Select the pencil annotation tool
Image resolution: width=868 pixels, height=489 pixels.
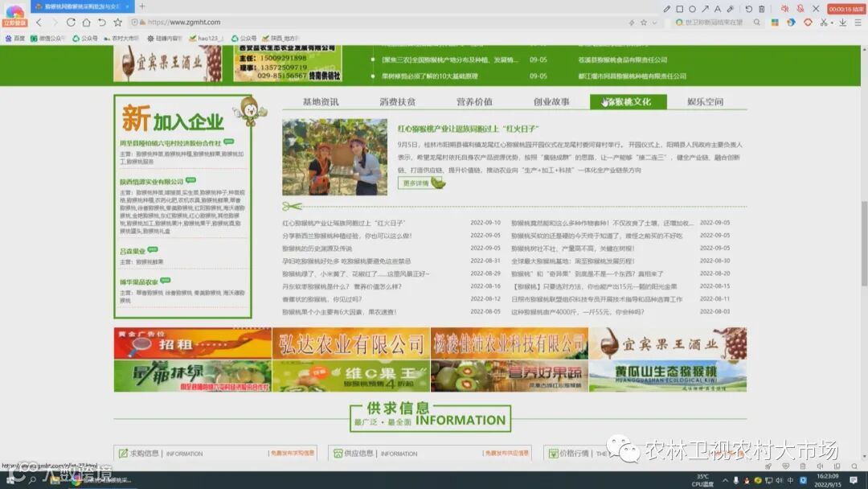(x=666, y=9)
